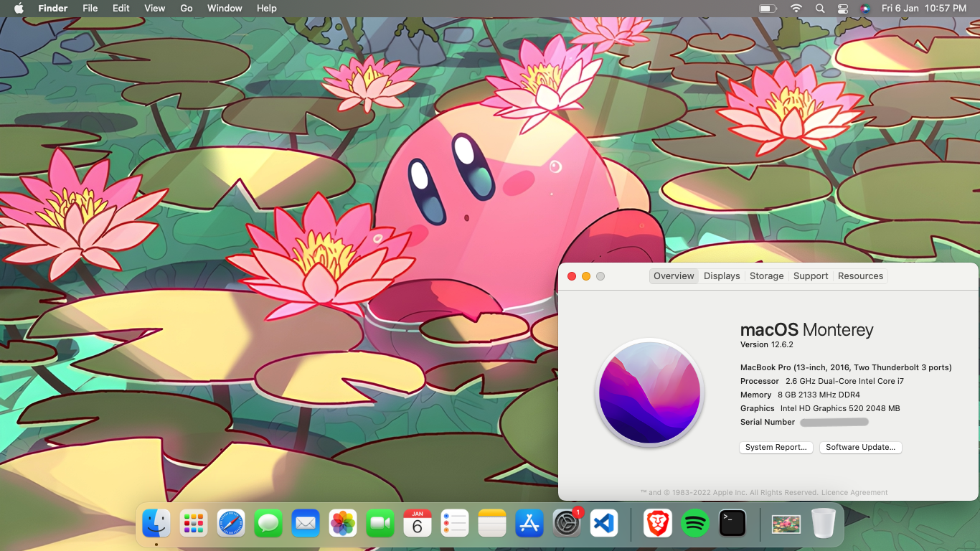Switch to the Storage tab
The width and height of the screenshot is (980, 551).
tap(767, 276)
